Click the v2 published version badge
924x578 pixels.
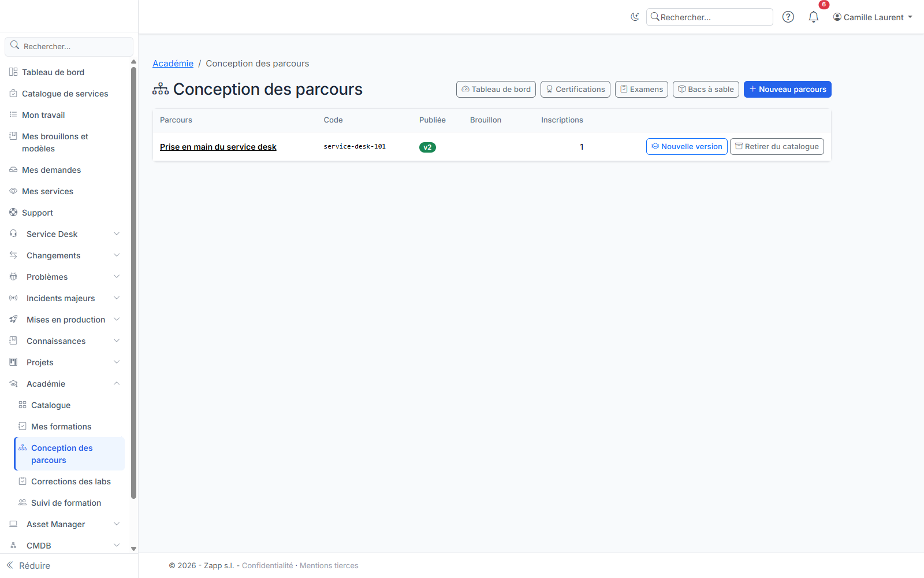pyautogui.click(x=427, y=147)
